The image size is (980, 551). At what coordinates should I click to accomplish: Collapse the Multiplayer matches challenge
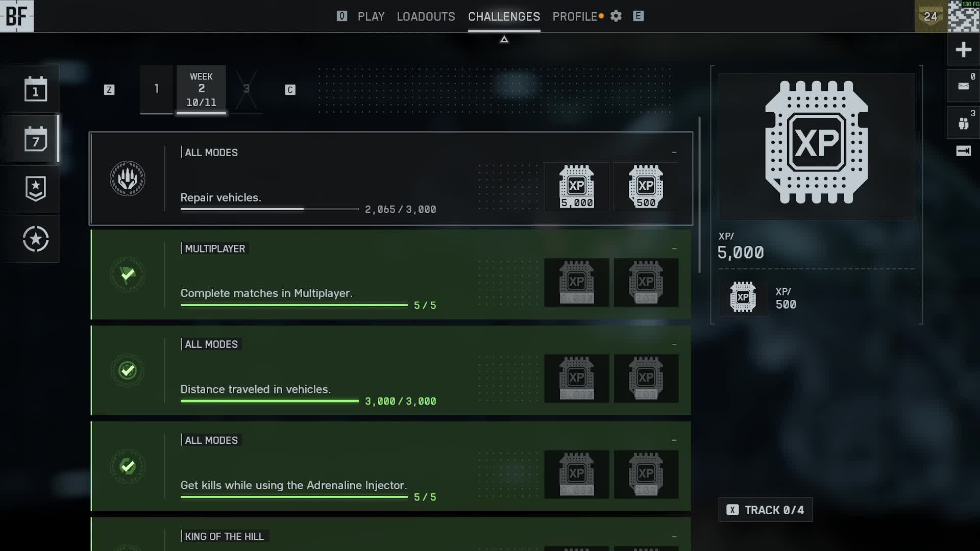click(674, 248)
